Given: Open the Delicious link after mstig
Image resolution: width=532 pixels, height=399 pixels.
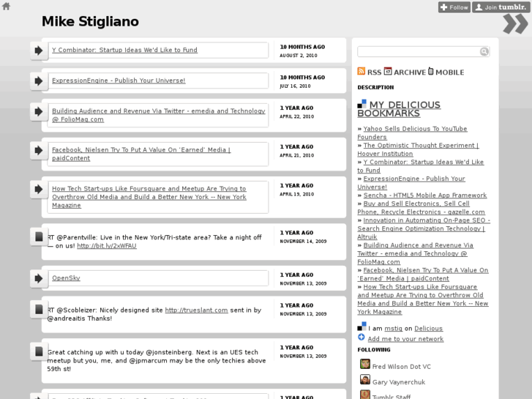Looking at the screenshot, I should (428, 329).
